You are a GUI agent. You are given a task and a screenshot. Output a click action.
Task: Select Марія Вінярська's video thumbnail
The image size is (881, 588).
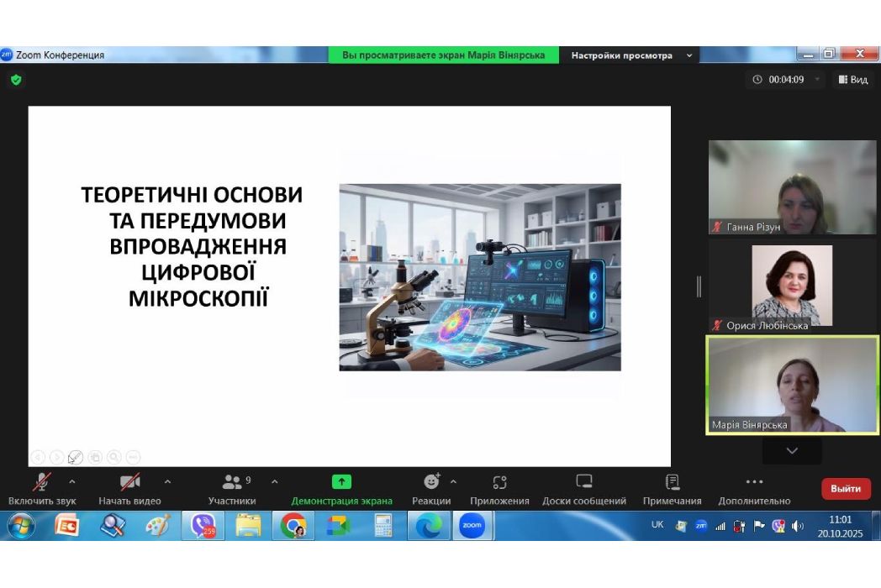[x=791, y=384]
